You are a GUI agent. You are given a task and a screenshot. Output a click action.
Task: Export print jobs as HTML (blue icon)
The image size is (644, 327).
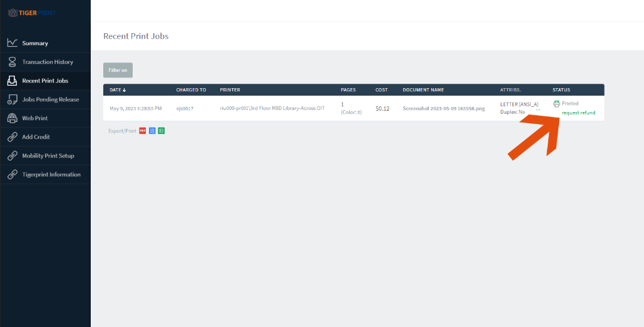152,131
